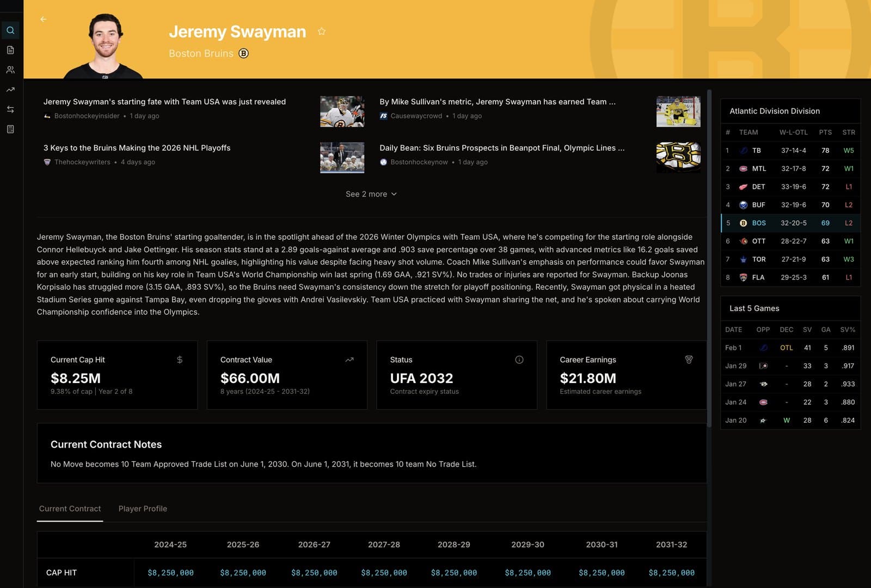Click the Boston logo in standings row

pos(744,223)
